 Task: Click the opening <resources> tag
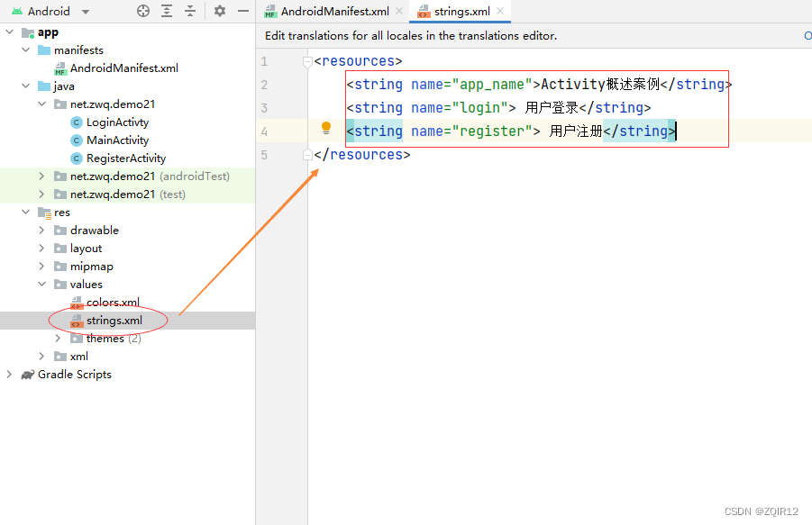pos(358,61)
